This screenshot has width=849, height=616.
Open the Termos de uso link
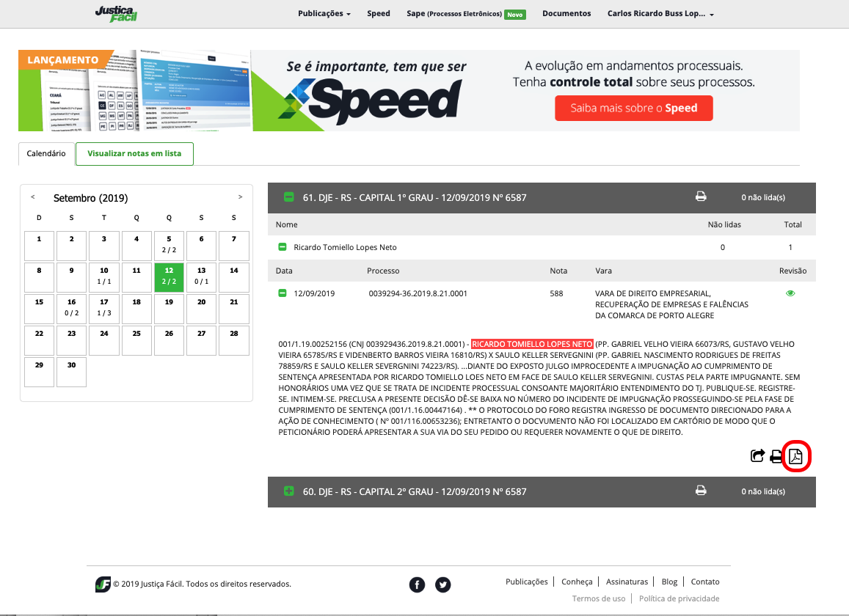pyautogui.click(x=598, y=598)
